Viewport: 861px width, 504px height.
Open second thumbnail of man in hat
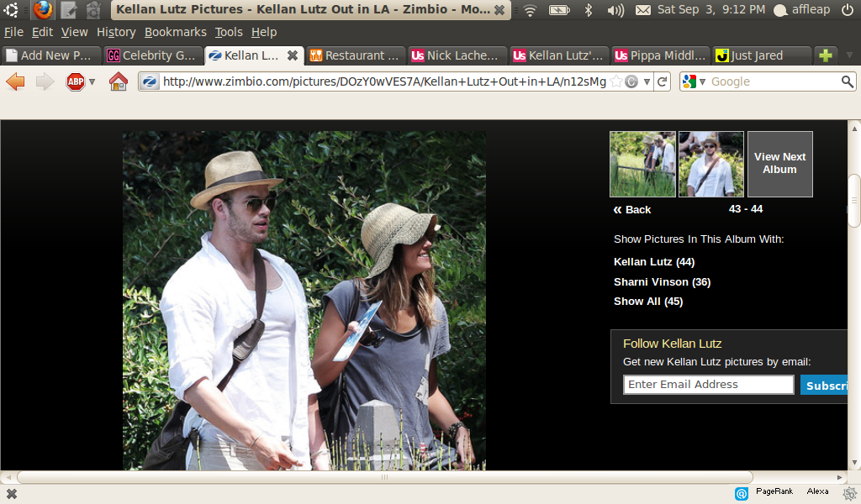(711, 164)
